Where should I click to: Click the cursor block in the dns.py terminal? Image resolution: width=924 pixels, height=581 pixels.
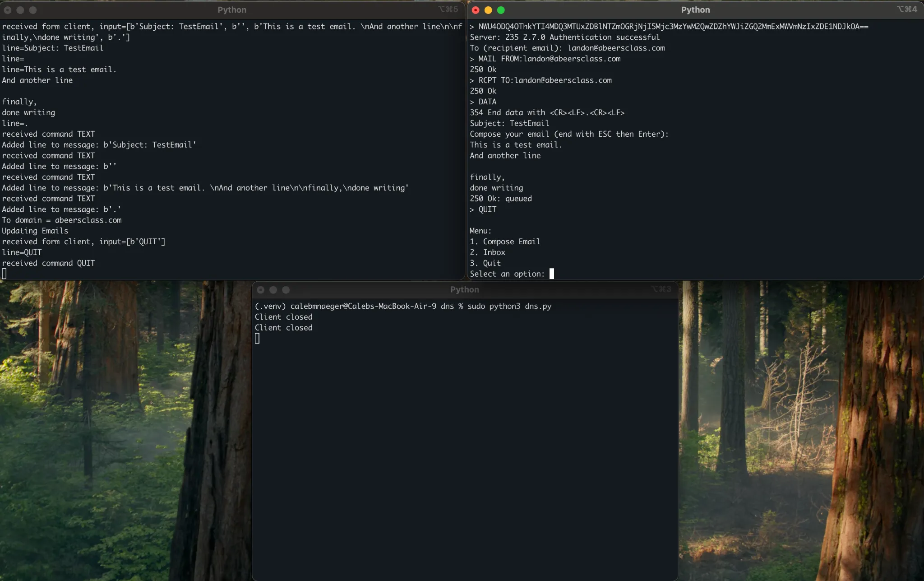pos(257,339)
